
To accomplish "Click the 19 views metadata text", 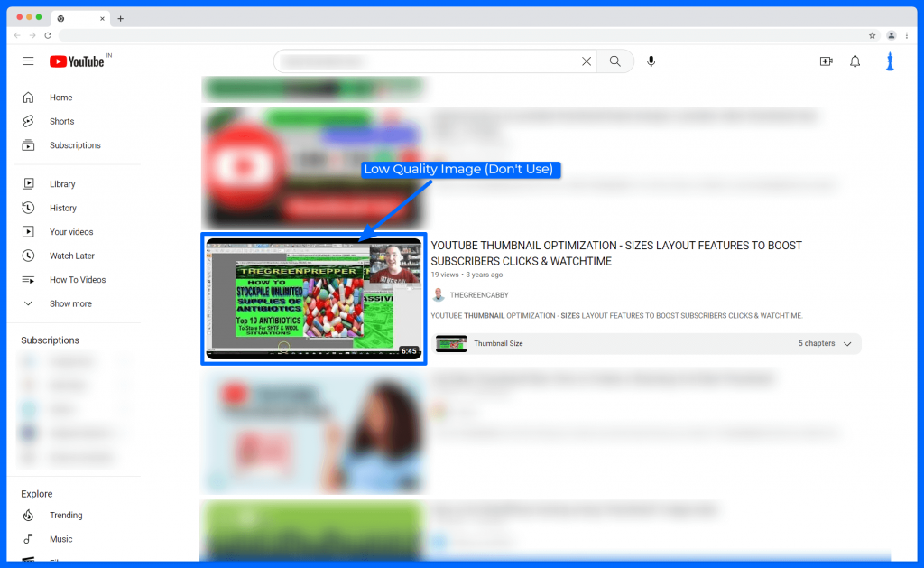I will coord(444,275).
